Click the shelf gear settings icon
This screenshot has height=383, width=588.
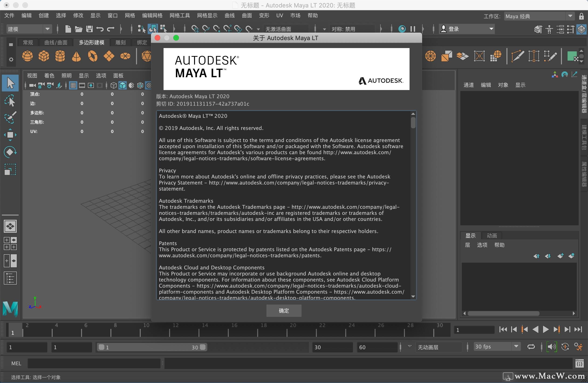point(11,59)
